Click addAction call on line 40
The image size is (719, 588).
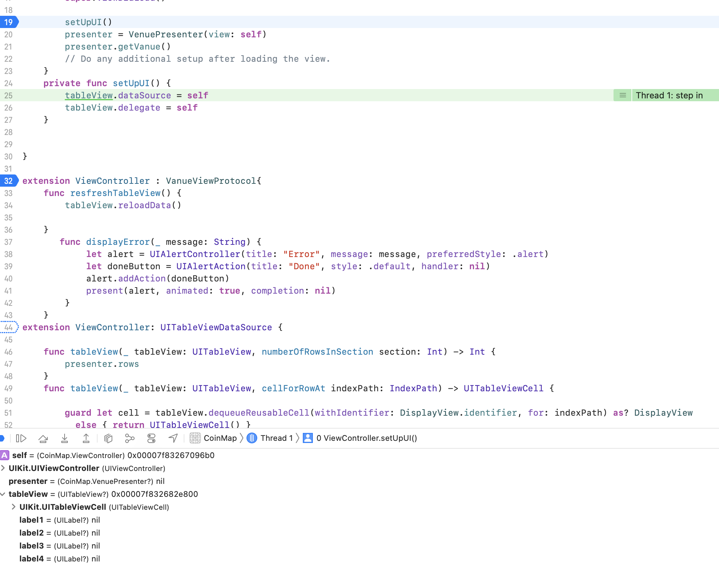click(x=142, y=279)
